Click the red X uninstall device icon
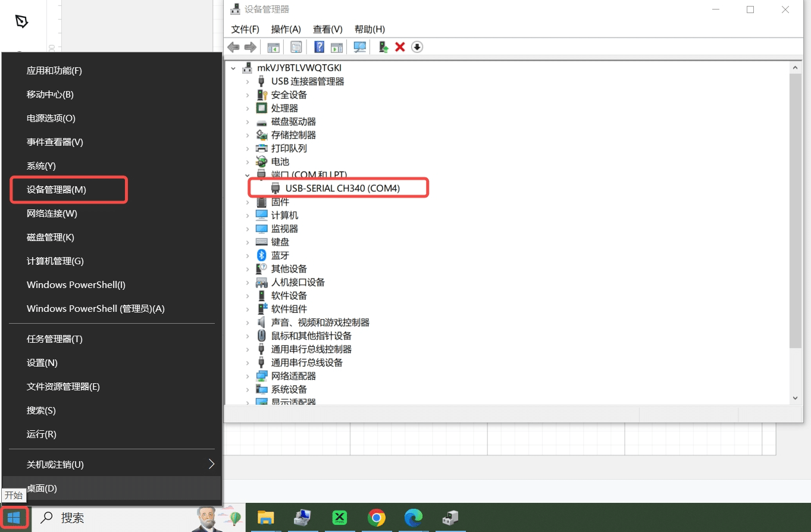This screenshot has width=811, height=532. click(x=400, y=47)
